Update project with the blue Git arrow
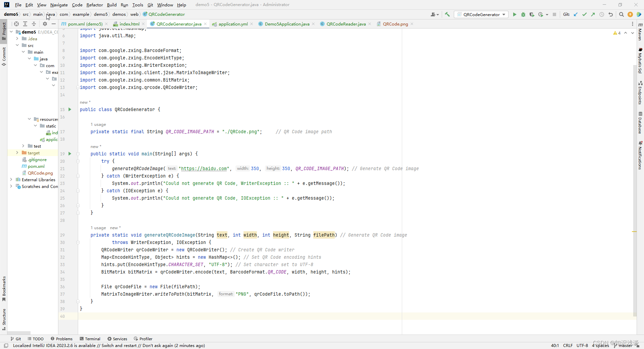The height and width of the screenshot is (349, 644). (x=576, y=14)
